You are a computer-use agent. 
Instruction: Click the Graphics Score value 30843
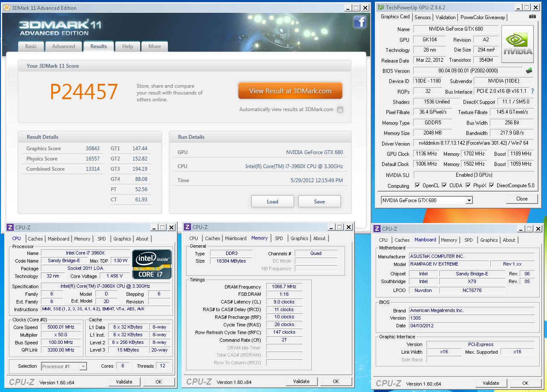92,149
